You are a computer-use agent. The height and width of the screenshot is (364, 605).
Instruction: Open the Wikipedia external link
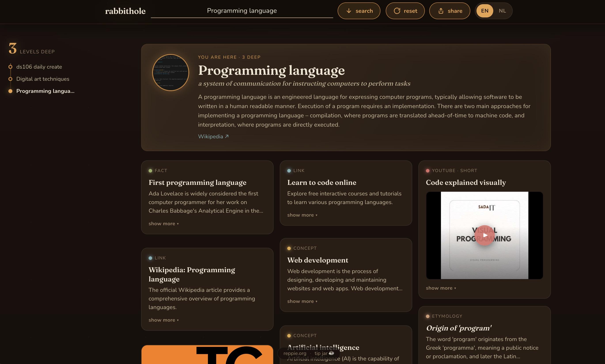(213, 137)
